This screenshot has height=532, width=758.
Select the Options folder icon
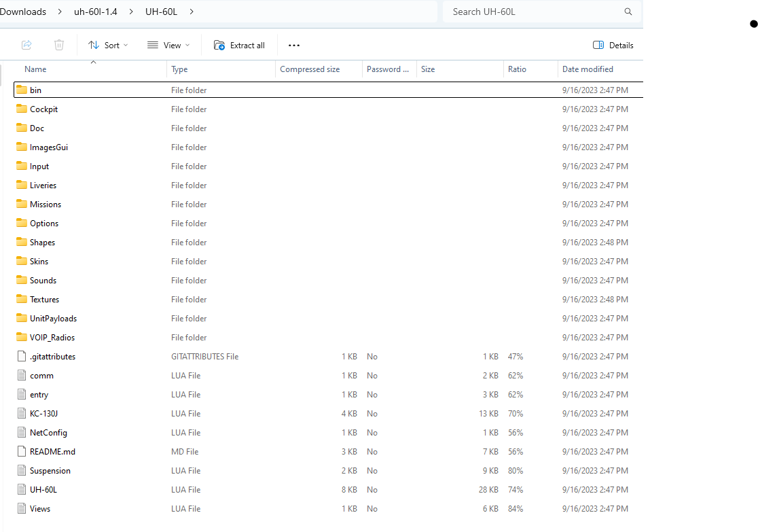[x=22, y=223]
